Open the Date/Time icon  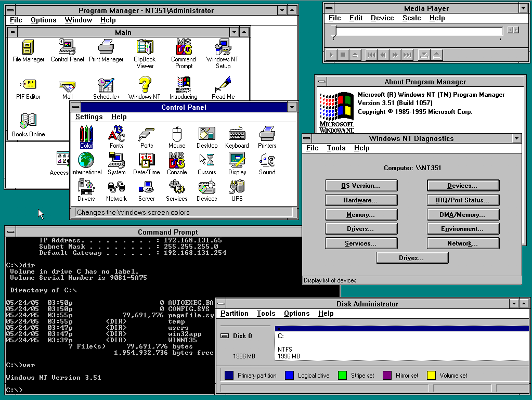(147, 161)
